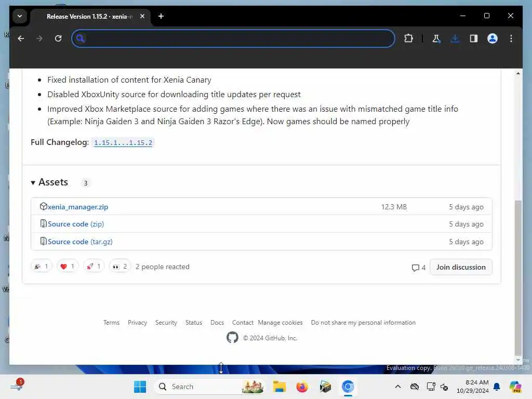Open Chrome from the taskbar

click(348, 387)
